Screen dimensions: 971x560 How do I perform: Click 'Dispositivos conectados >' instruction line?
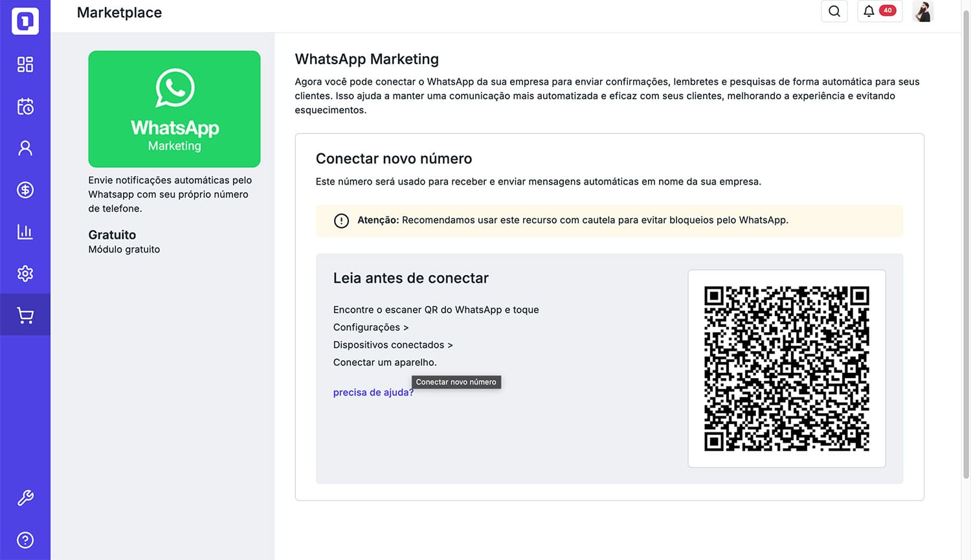tap(393, 345)
